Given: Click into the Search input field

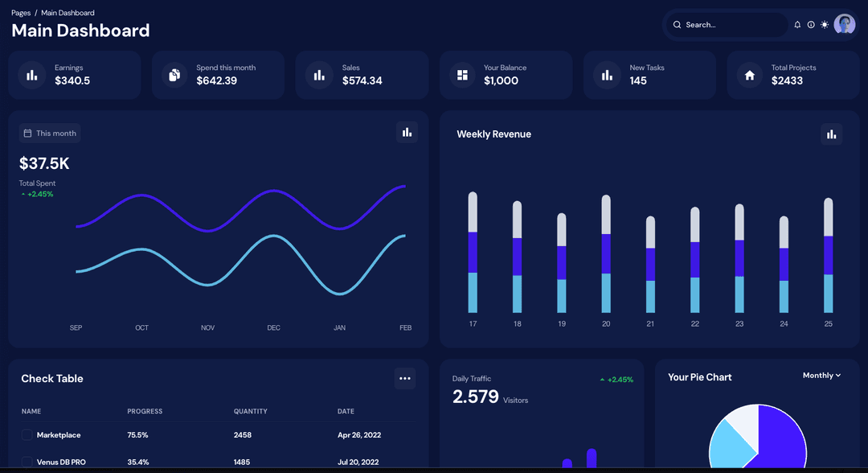Looking at the screenshot, I should [730, 25].
